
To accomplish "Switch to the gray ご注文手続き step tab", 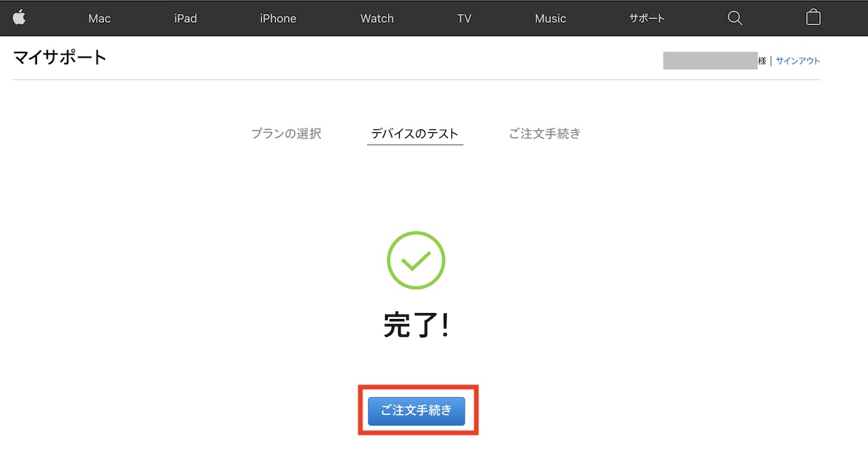I will pos(544,134).
